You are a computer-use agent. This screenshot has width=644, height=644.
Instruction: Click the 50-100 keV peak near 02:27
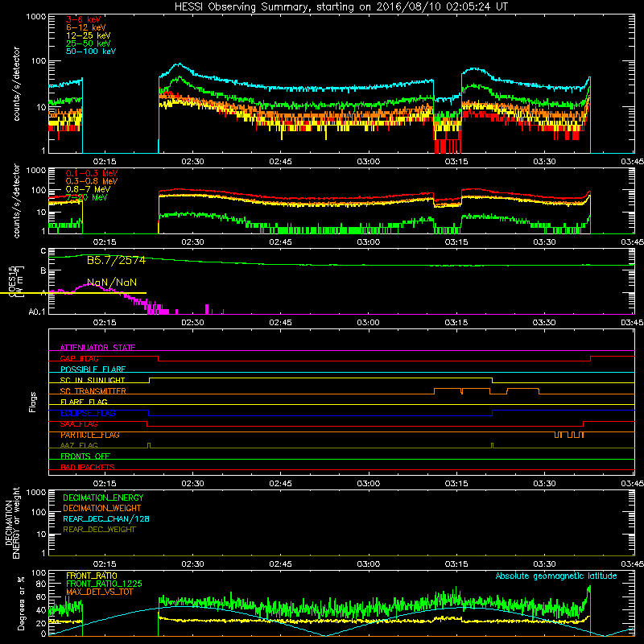tap(178, 64)
